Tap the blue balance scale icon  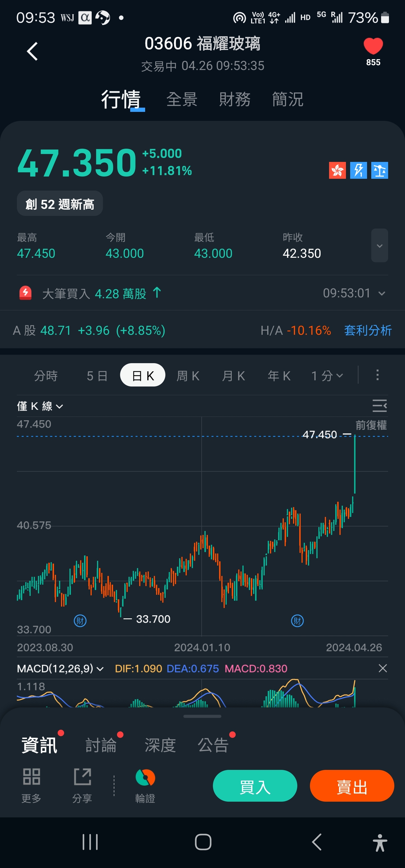coord(379,170)
